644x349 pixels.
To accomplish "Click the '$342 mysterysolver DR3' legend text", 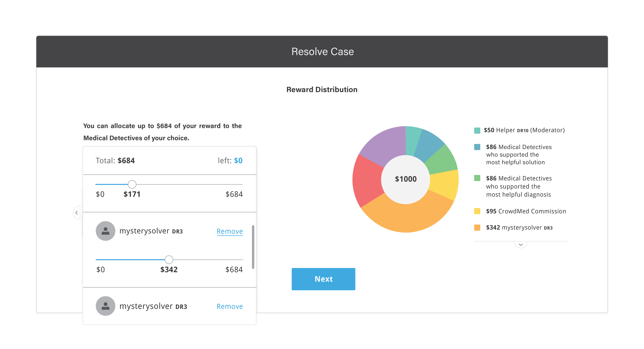I will (519, 228).
